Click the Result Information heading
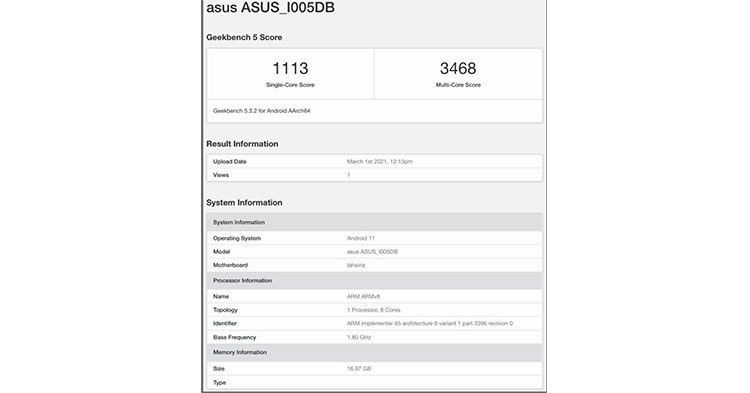 pyautogui.click(x=242, y=144)
